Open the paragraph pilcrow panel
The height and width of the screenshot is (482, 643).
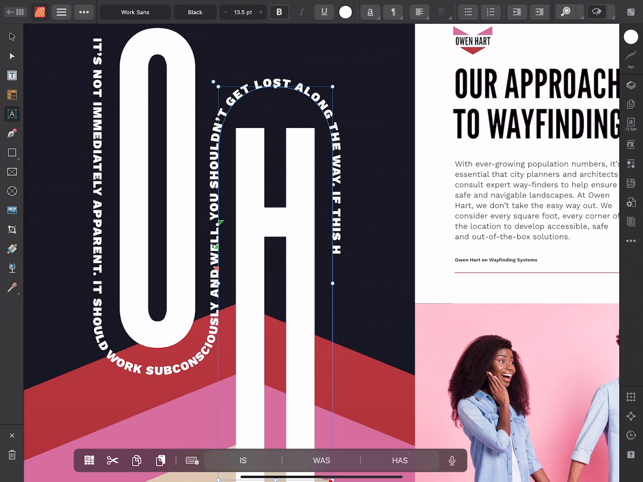coord(393,12)
